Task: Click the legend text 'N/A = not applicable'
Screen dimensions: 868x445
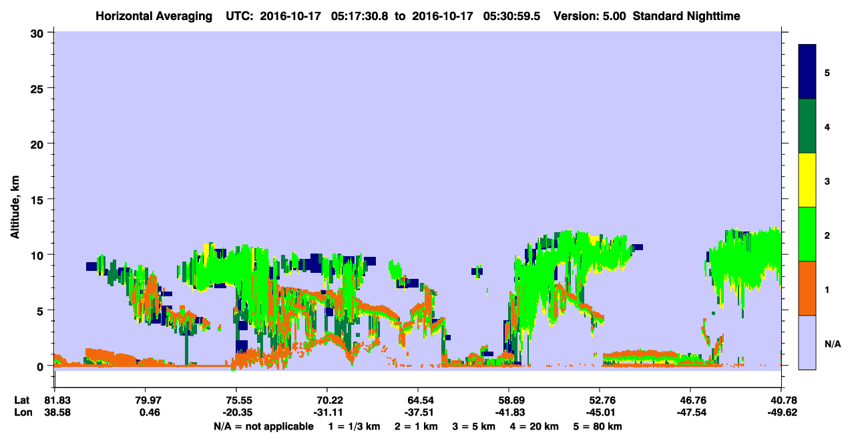Action: click(263, 426)
